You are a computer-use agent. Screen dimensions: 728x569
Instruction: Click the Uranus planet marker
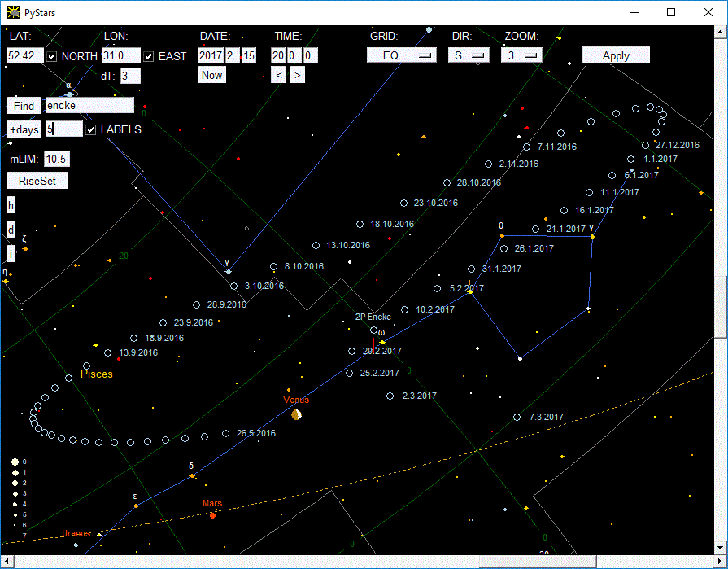pyautogui.click(x=98, y=534)
